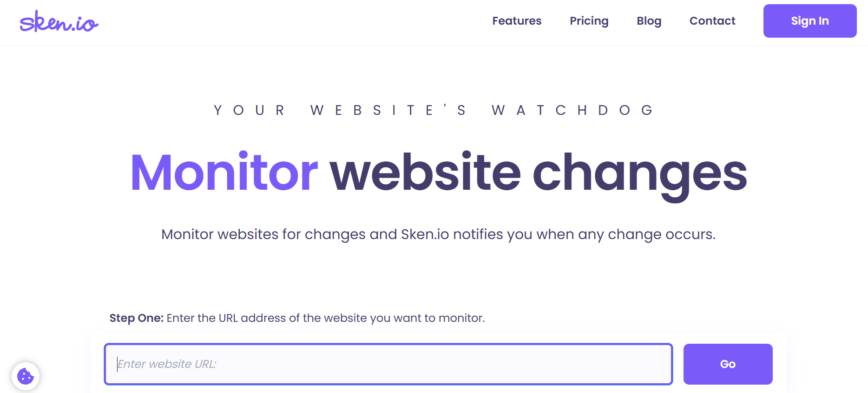The image size is (868, 393).
Task: Click the WATCHDOG word in the tagline
Action: pos(572,110)
